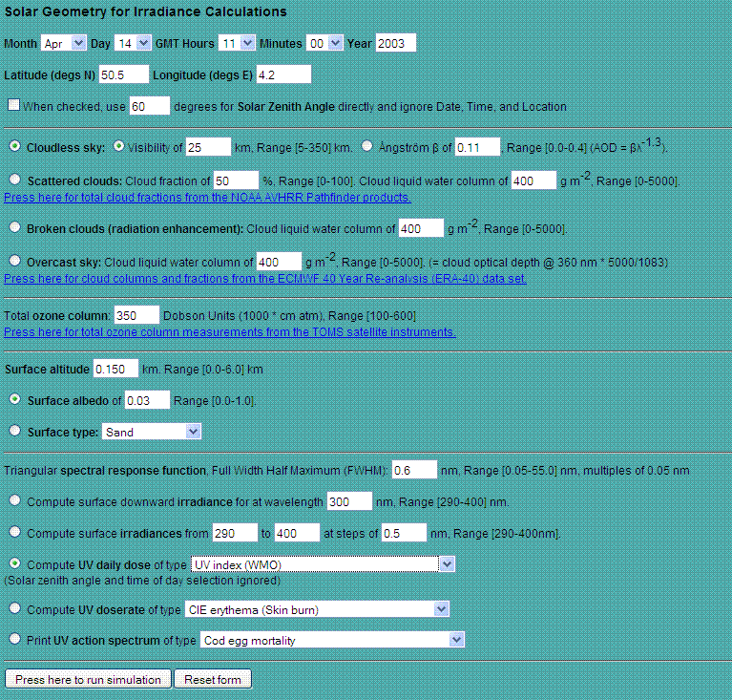Image resolution: width=732 pixels, height=700 pixels.
Task: Select Compute UV doserate radio button
Action: click(x=14, y=609)
